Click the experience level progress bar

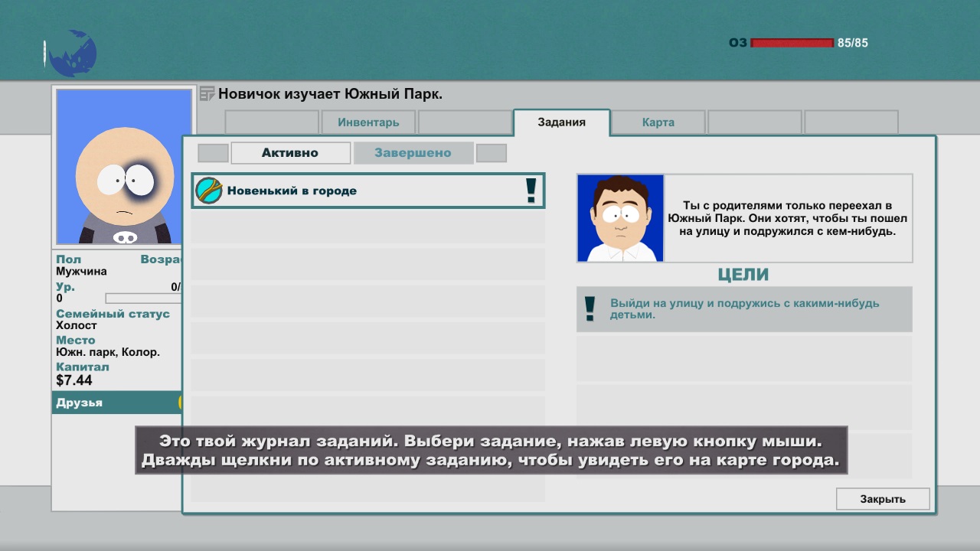point(143,298)
